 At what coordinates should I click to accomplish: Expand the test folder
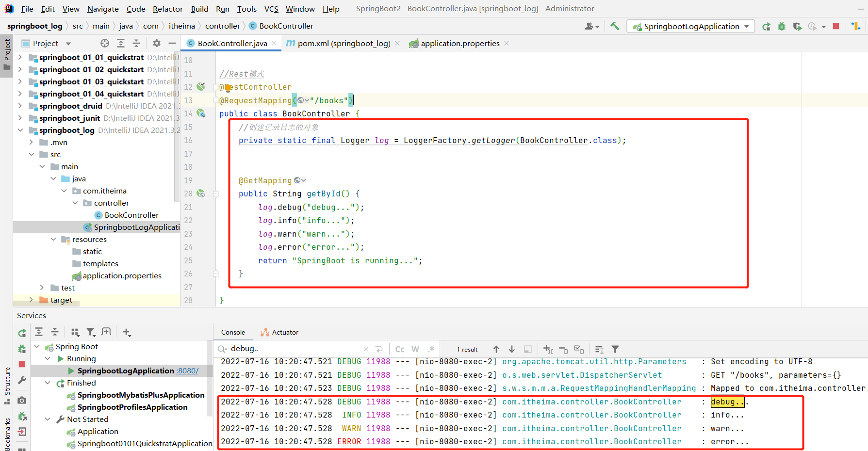click(x=42, y=288)
